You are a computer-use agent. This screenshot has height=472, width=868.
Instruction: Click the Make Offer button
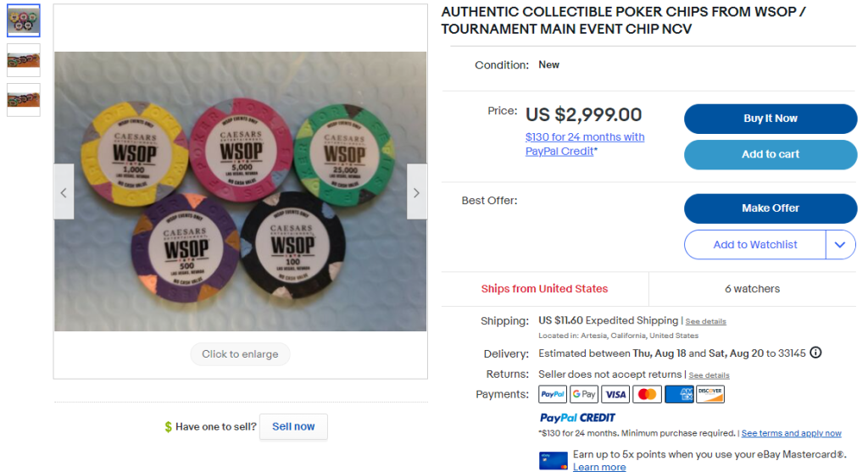(770, 208)
